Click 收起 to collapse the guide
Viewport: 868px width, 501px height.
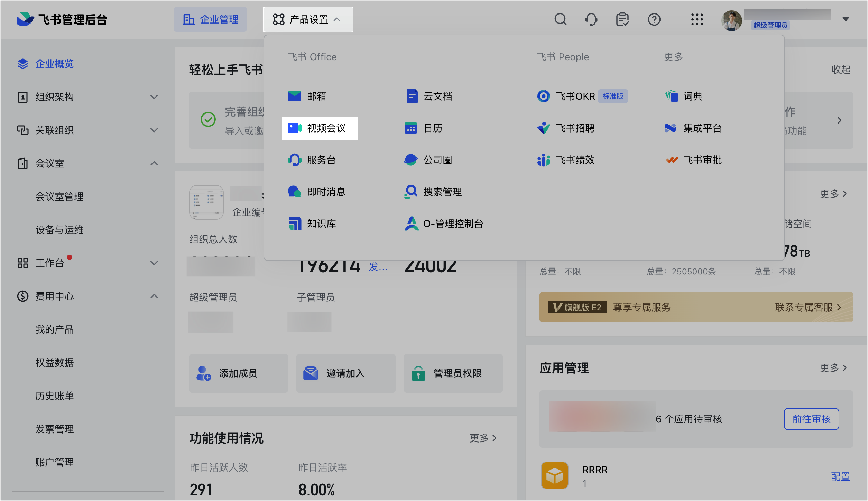[841, 70]
